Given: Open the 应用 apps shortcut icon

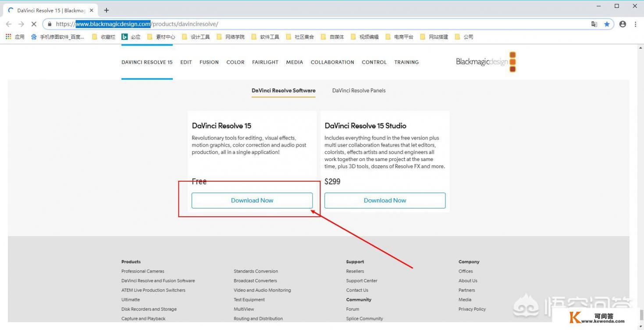Looking at the screenshot, I should pos(15,37).
